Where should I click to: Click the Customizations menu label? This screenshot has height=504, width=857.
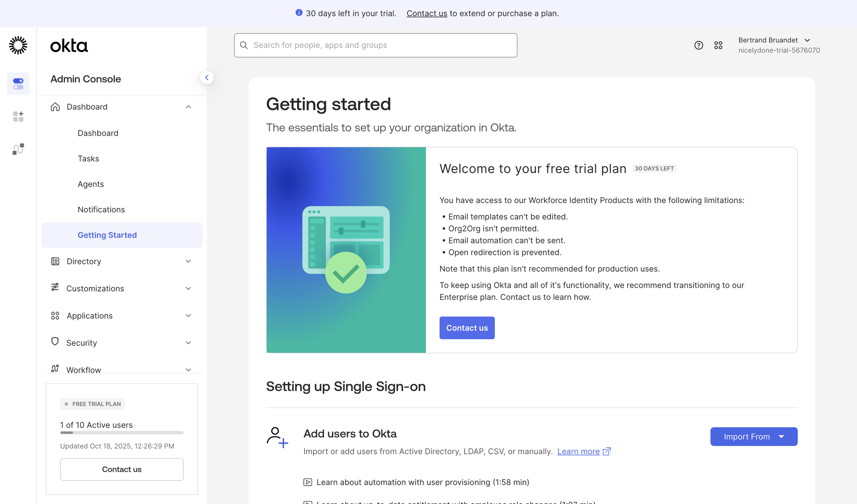coord(95,288)
